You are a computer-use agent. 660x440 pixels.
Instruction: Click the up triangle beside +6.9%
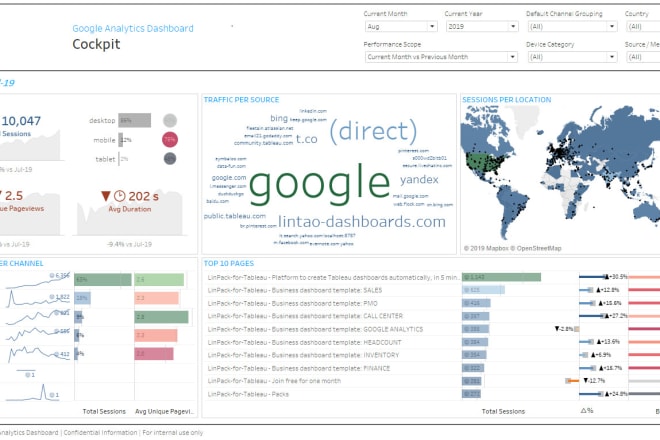(x=593, y=355)
